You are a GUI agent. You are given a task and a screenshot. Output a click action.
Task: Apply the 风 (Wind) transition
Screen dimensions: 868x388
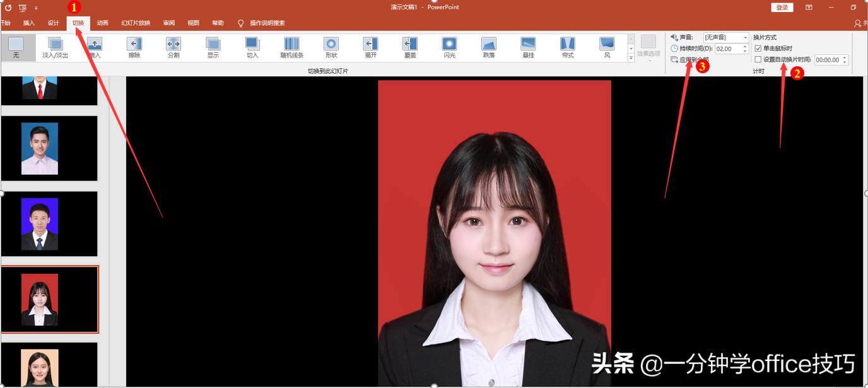click(x=606, y=46)
